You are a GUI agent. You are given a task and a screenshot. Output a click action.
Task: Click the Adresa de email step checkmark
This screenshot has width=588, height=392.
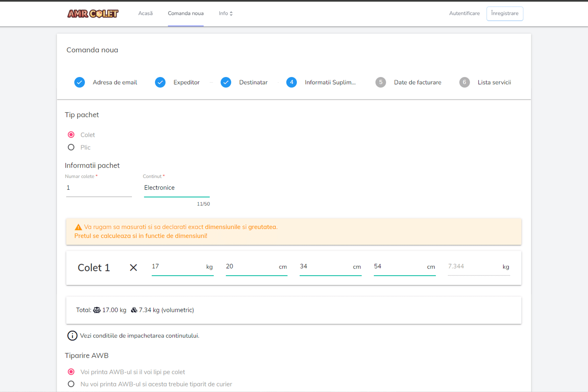(x=79, y=82)
